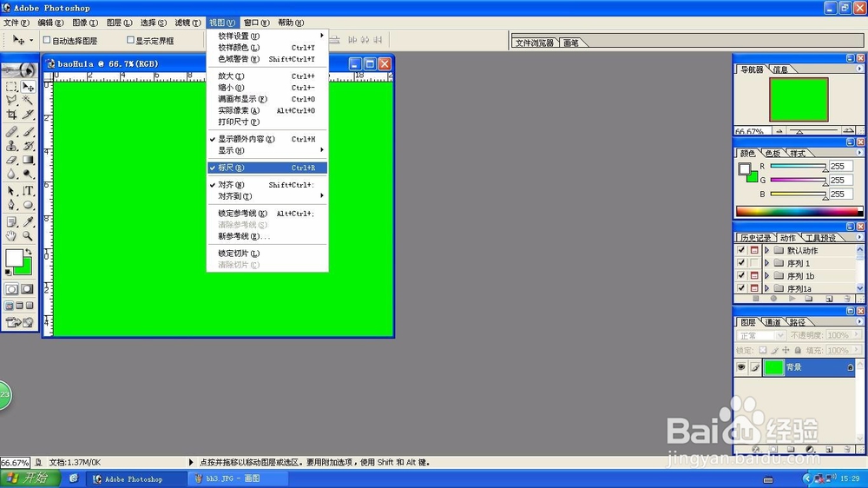Click the play action button

792,299
